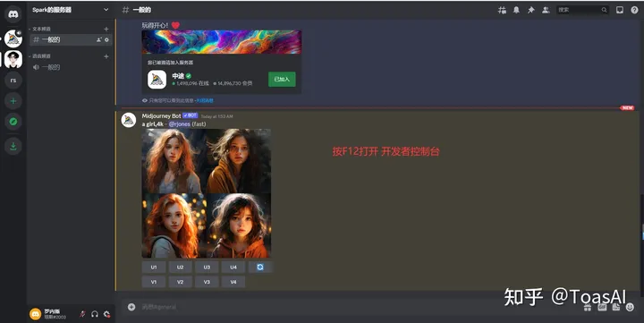This screenshot has height=323, width=644.
Task: Open Explore Discoverable Servers compass icon
Action: click(13, 122)
